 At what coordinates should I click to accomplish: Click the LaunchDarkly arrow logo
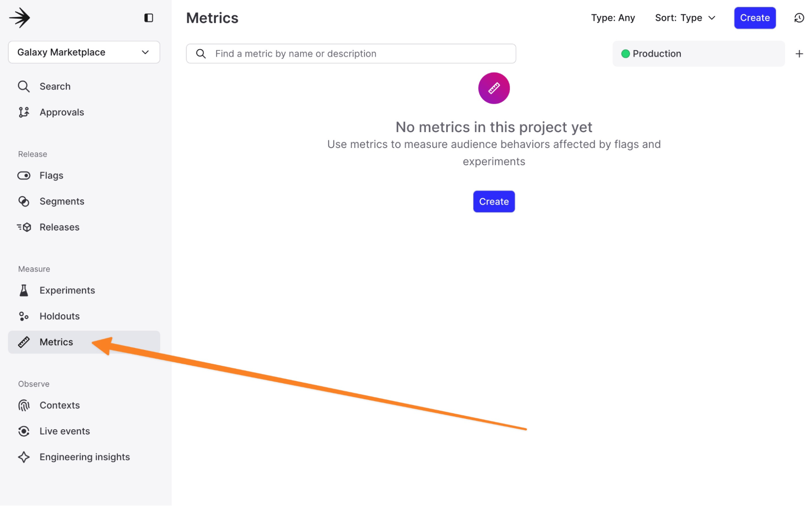pyautogui.click(x=19, y=18)
